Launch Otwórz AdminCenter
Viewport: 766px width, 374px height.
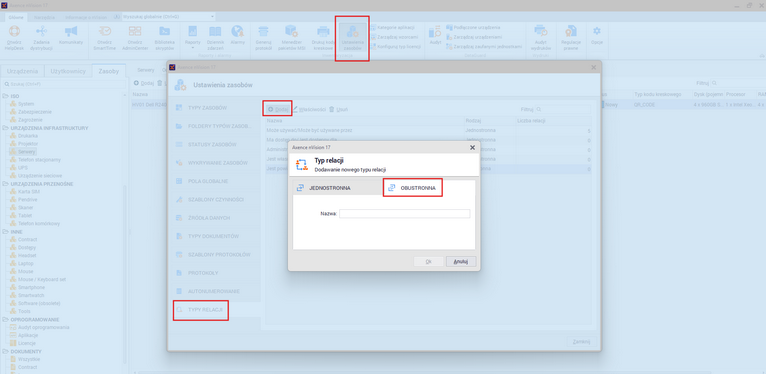pyautogui.click(x=134, y=37)
